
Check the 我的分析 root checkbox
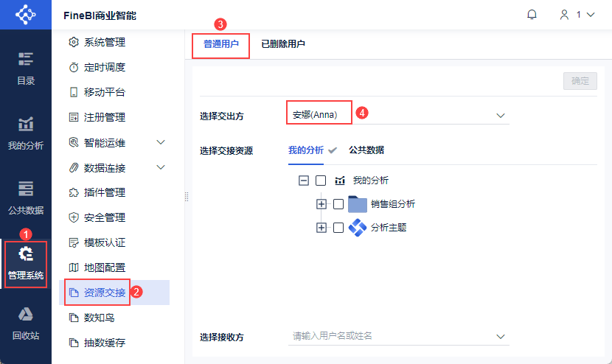coord(321,181)
